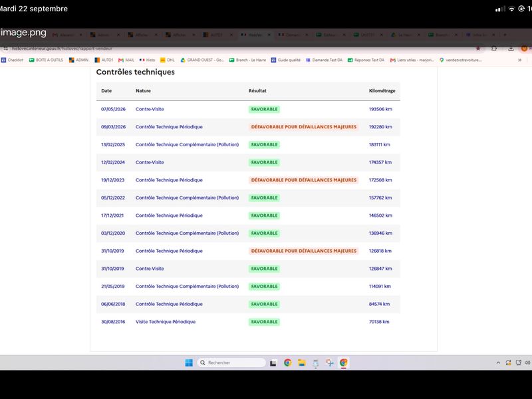Open the Guide qualité bookmark
532x399 pixels.
pyautogui.click(x=286, y=60)
